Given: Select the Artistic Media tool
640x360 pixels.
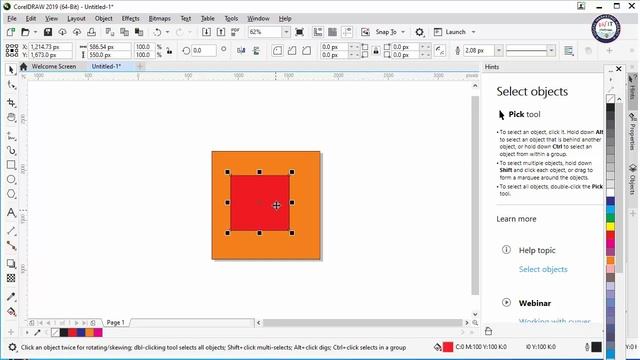Looking at the screenshot, I should coord(11,150).
